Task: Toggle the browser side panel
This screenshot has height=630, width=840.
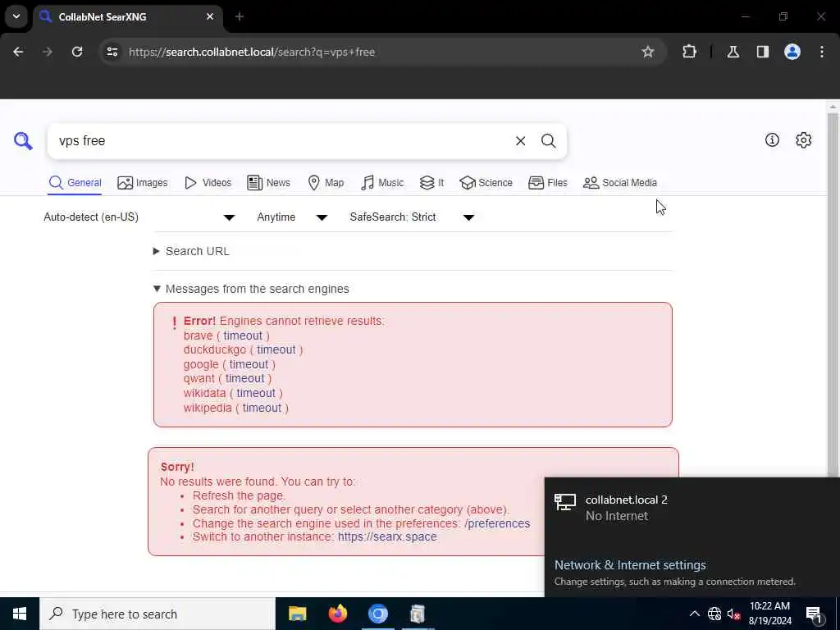Action: (x=763, y=52)
